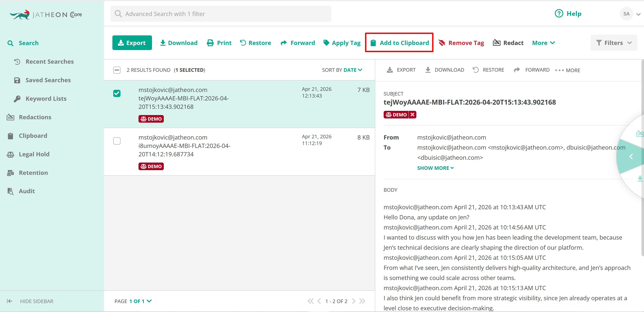Collapse the preview pane with teal arrow

pyautogui.click(x=631, y=157)
